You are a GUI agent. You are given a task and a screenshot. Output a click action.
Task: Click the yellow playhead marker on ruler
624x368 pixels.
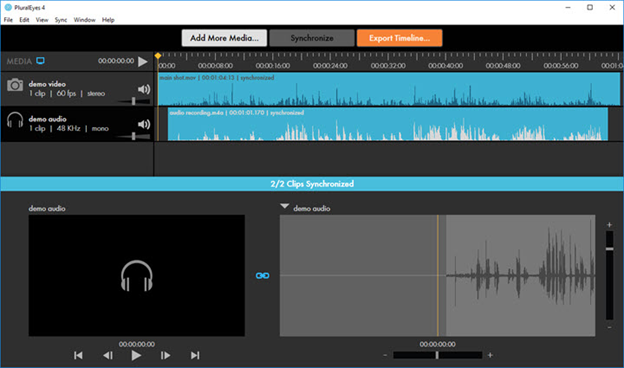158,56
